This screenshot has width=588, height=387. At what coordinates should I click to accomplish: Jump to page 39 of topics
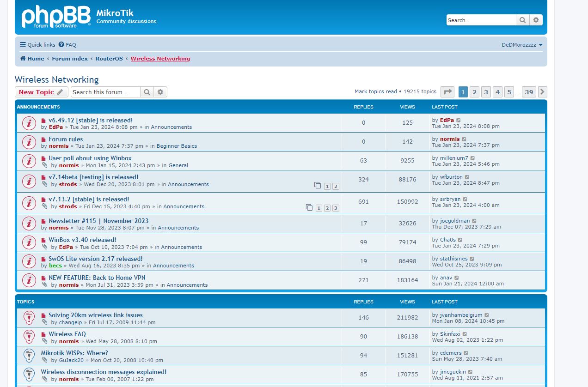pos(529,92)
